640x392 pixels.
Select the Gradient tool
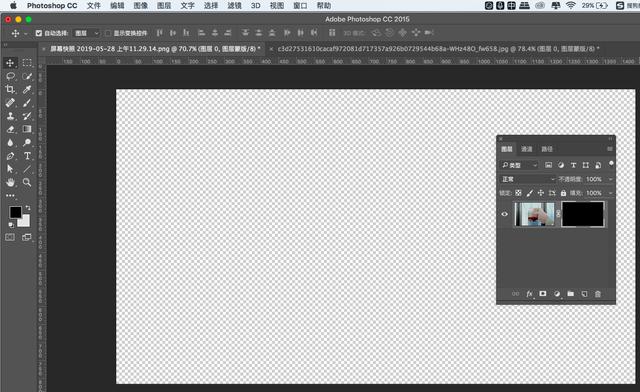[27, 129]
